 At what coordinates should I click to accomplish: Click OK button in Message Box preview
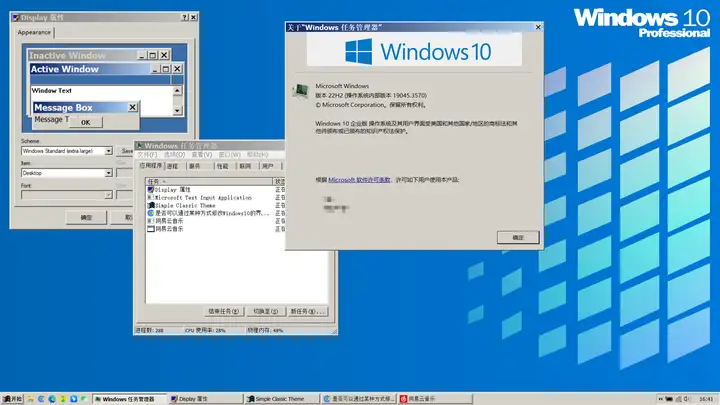tap(85, 122)
